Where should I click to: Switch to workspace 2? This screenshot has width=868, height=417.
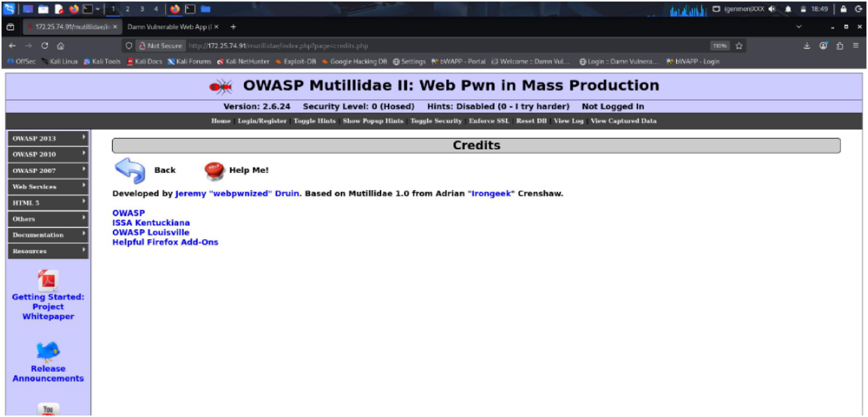(127, 9)
